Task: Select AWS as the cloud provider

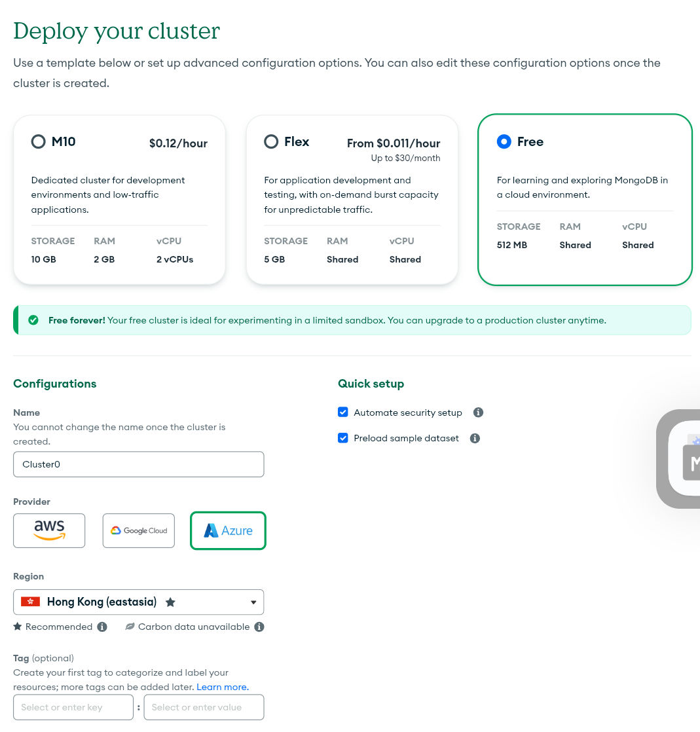Action: 49,530
